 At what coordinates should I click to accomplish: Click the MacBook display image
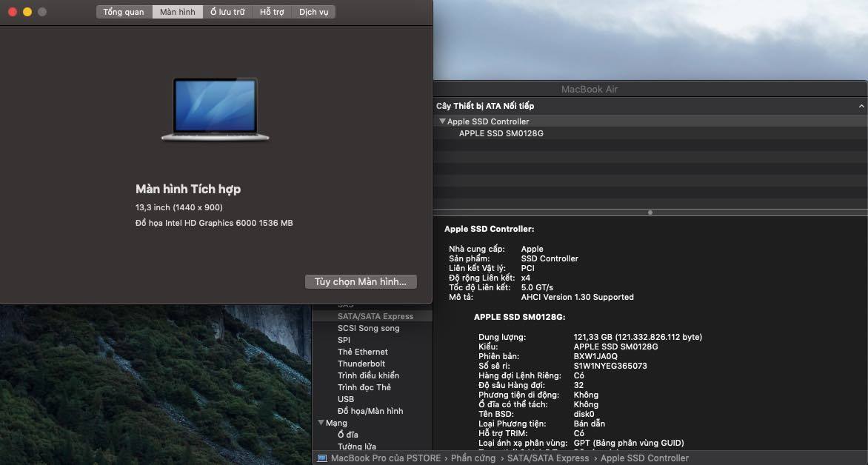click(216, 109)
